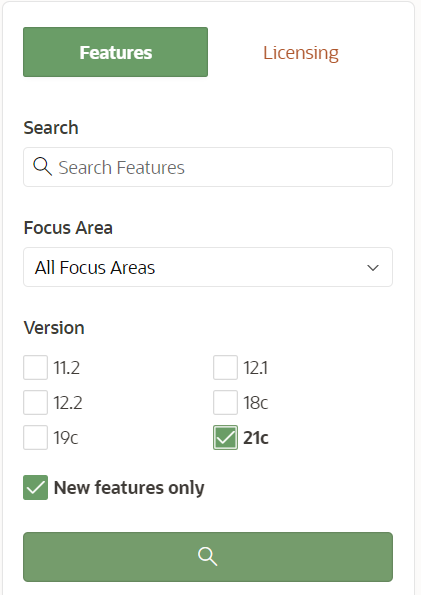Toggle the 19c version checkbox
This screenshot has width=421, height=595.
35,438
